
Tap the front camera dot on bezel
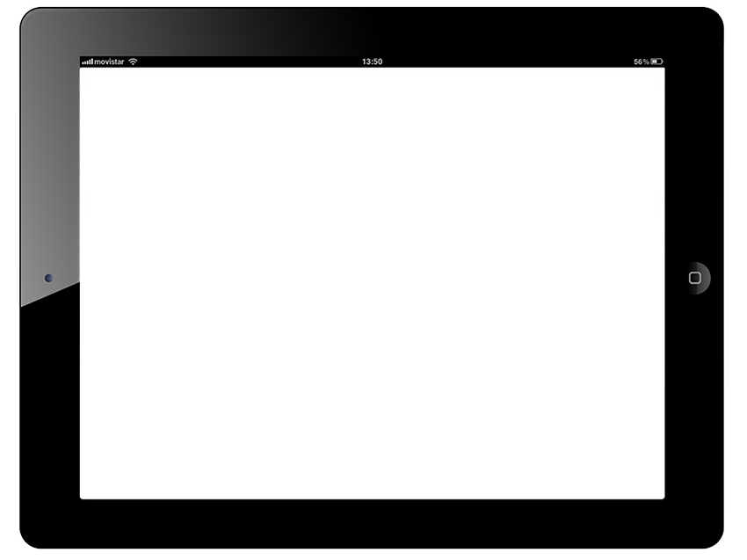coord(48,278)
